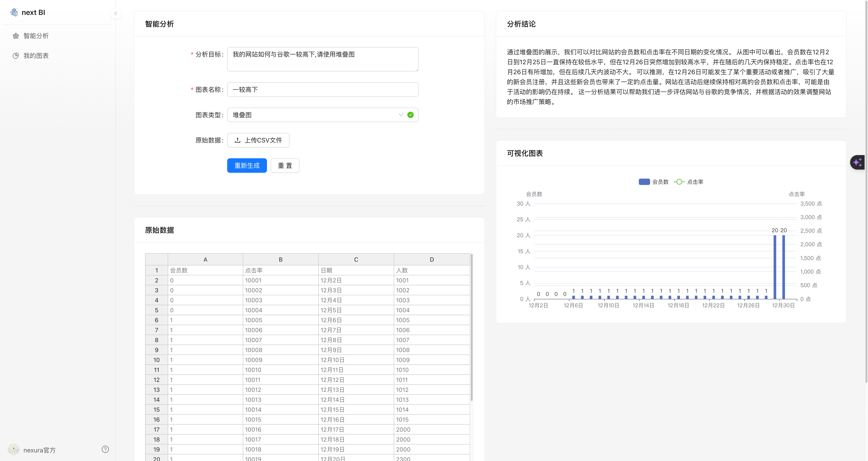This screenshot has height=461, width=868.
Task: Open 我的图表 menu item
Action: pyautogui.click(x=36, y=56)
